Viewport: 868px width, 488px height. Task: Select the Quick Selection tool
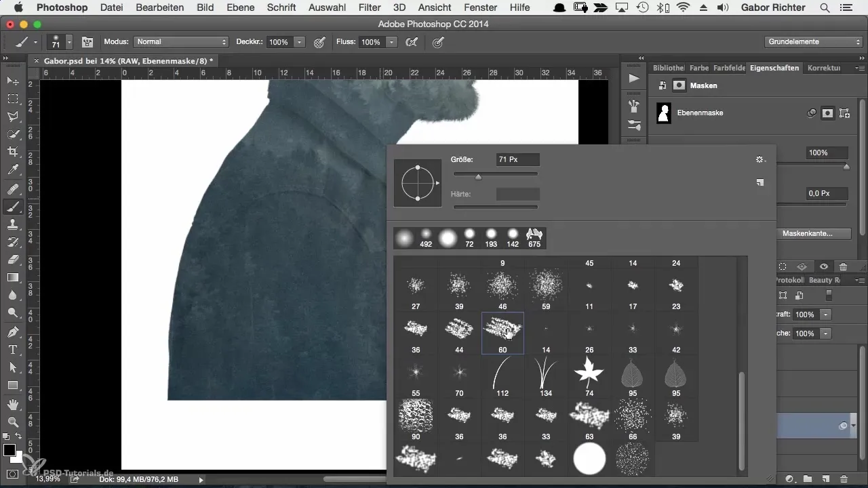pos(13,134)
